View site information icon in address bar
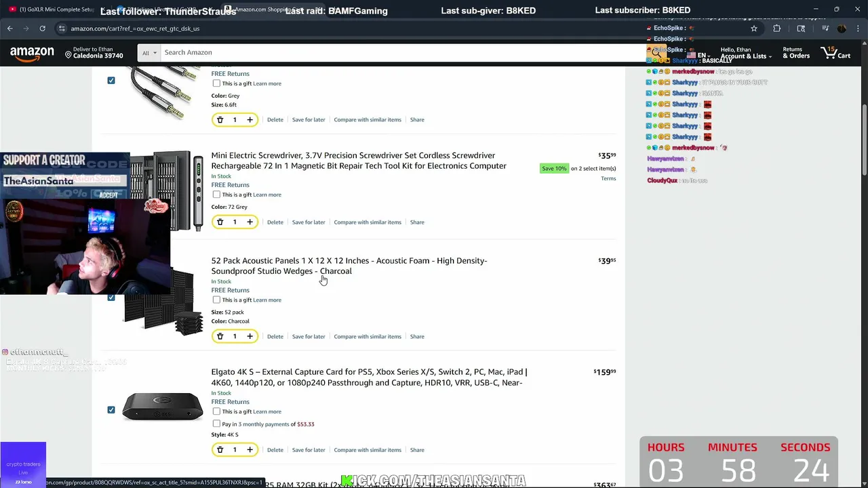868x488 pixels. (62, 28)
